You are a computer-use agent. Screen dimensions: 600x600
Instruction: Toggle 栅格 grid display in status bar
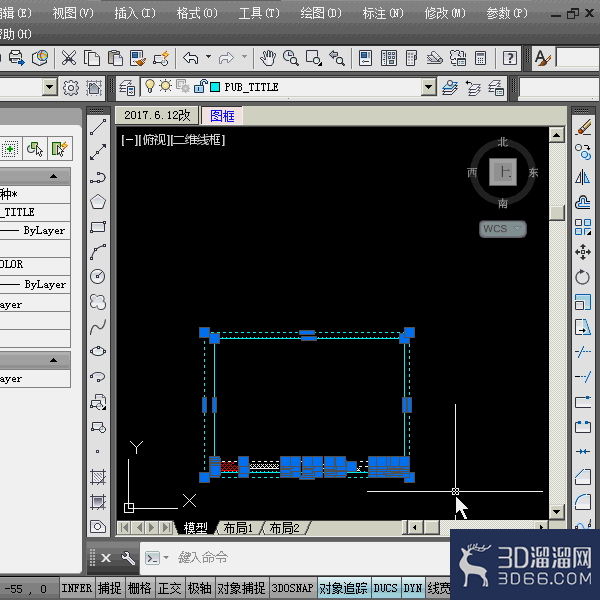click(139, 588)
